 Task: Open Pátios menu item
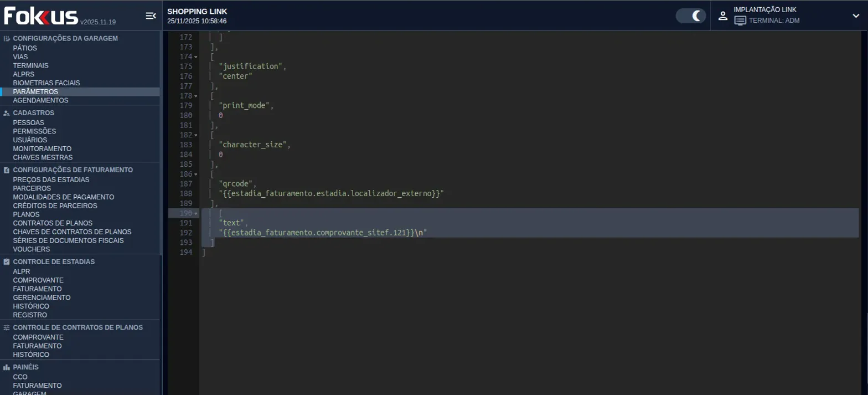[25, 48]
